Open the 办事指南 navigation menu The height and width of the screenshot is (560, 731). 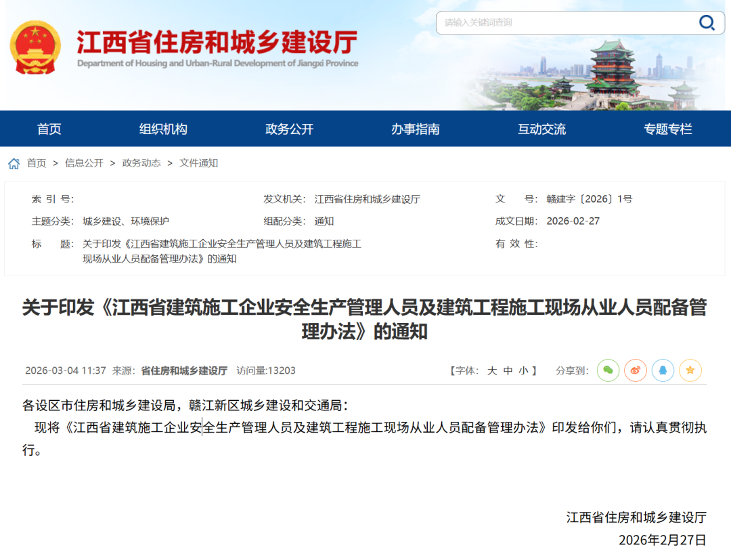[418, 129]
